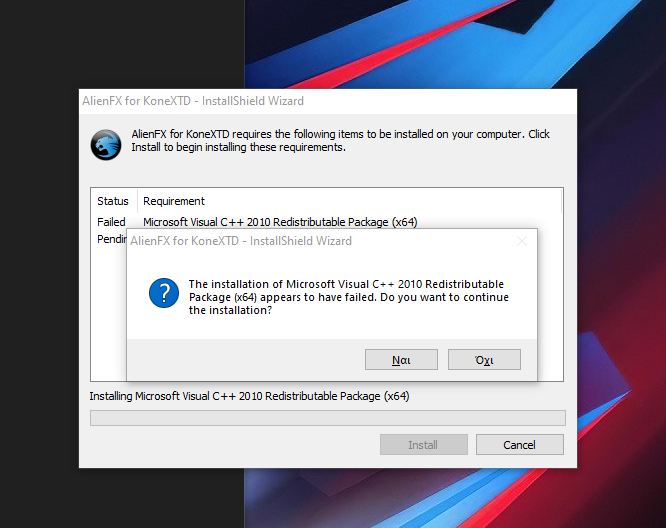666x528 pixels.
Task: Click the ROCCAT panther logo icon
Action: pyautogui.click(x=106, y=144)
